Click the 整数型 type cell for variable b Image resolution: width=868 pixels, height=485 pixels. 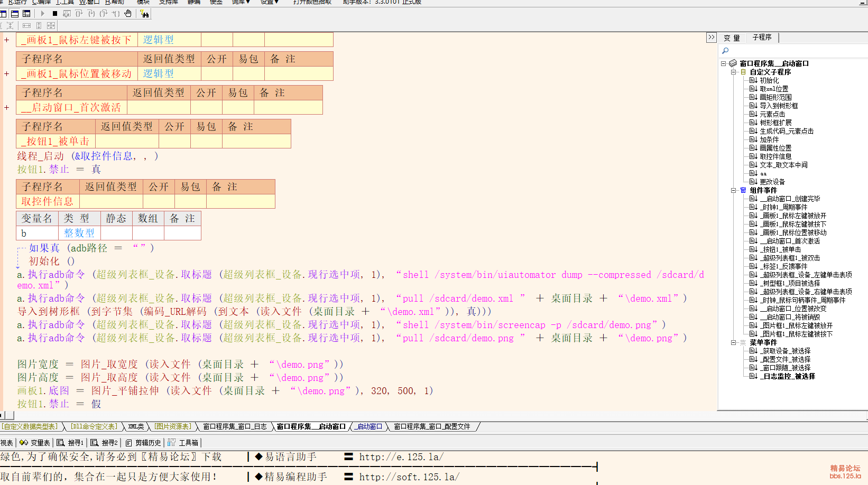(79, 233)
